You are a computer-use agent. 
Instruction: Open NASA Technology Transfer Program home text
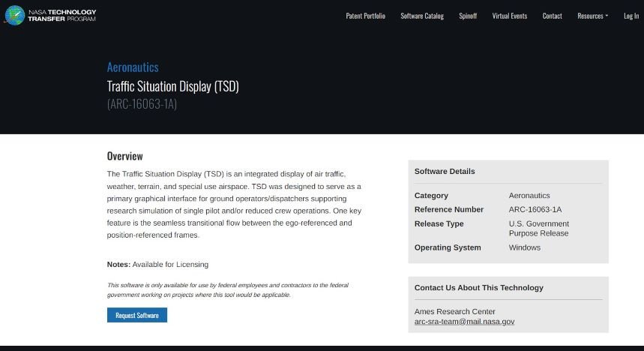click(x=62, y=16)
